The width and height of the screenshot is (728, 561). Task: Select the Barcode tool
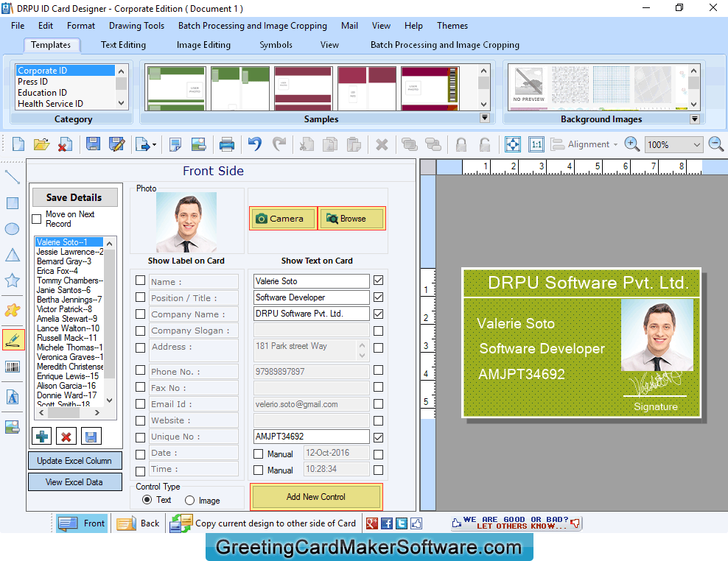[x=12, y=367]
